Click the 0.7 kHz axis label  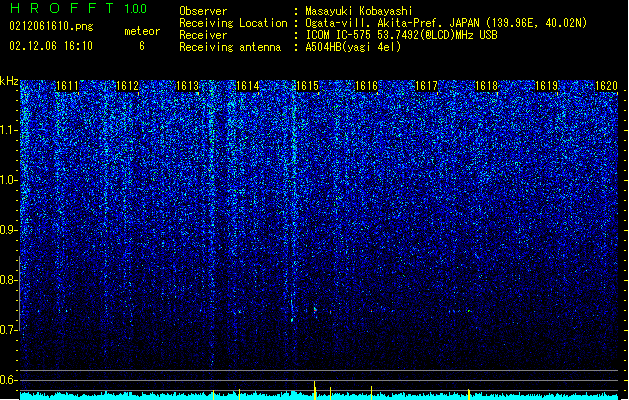(x=8, y=330)
